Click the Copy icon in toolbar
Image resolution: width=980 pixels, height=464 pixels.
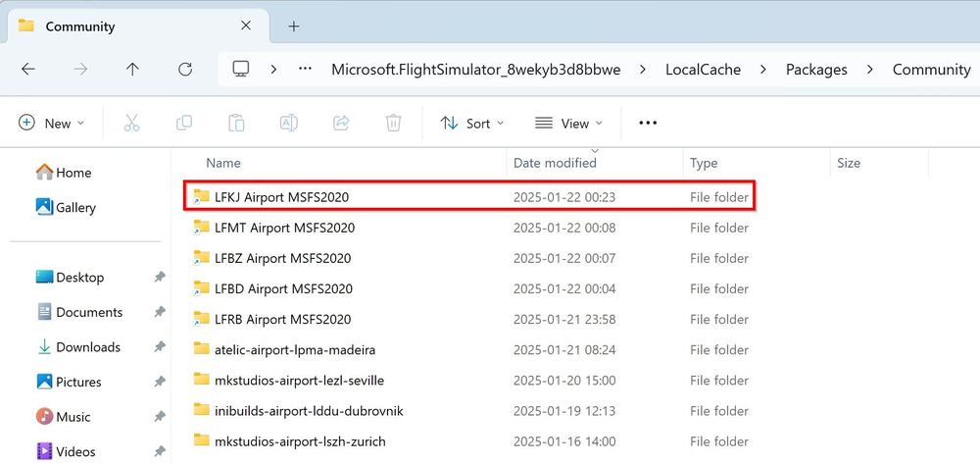tap(184, 123)
